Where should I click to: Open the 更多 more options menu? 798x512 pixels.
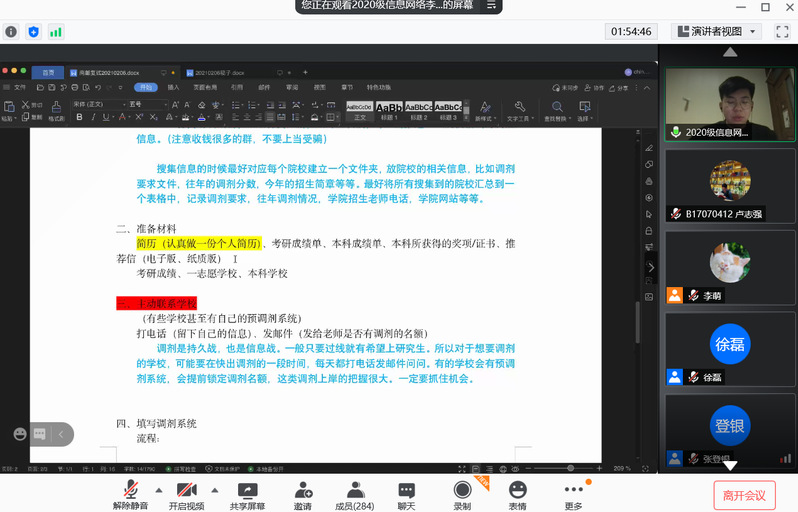(x=573, y=494)
